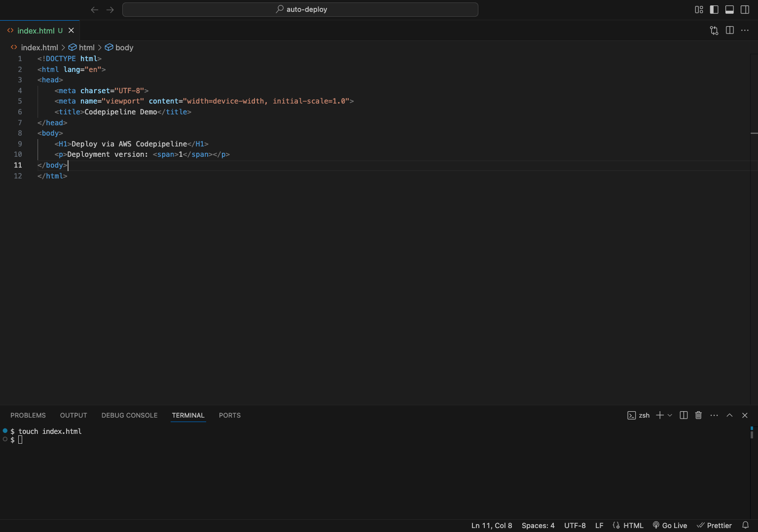Switch to the PROBLEMS panel tab
The image size is (758, 532).
click(28, 416)
